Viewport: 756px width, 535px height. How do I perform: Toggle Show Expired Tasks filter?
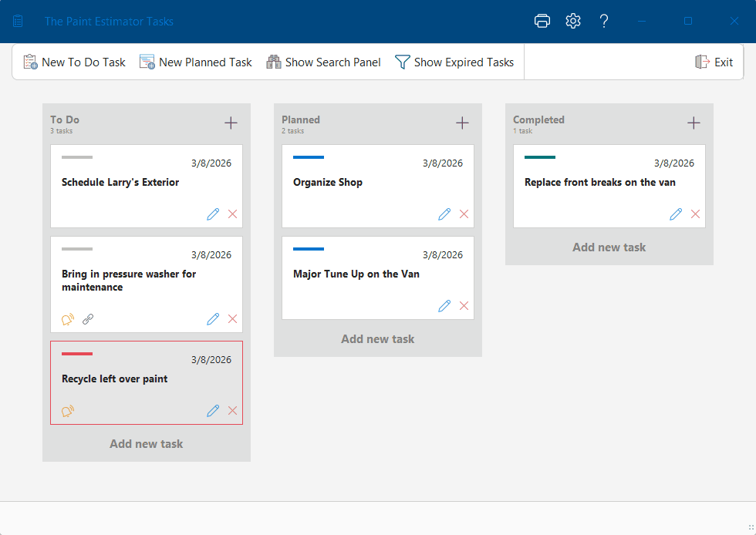point(454,62)
